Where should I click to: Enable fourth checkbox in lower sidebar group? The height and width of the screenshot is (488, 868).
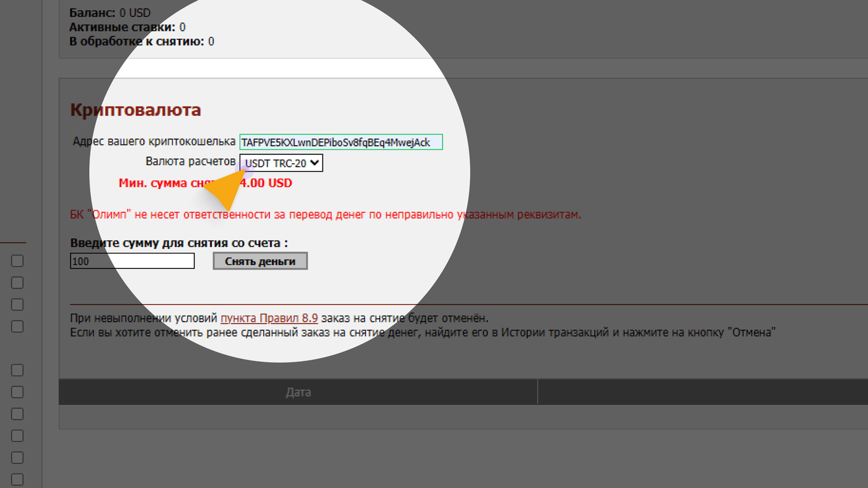point(17,436)
